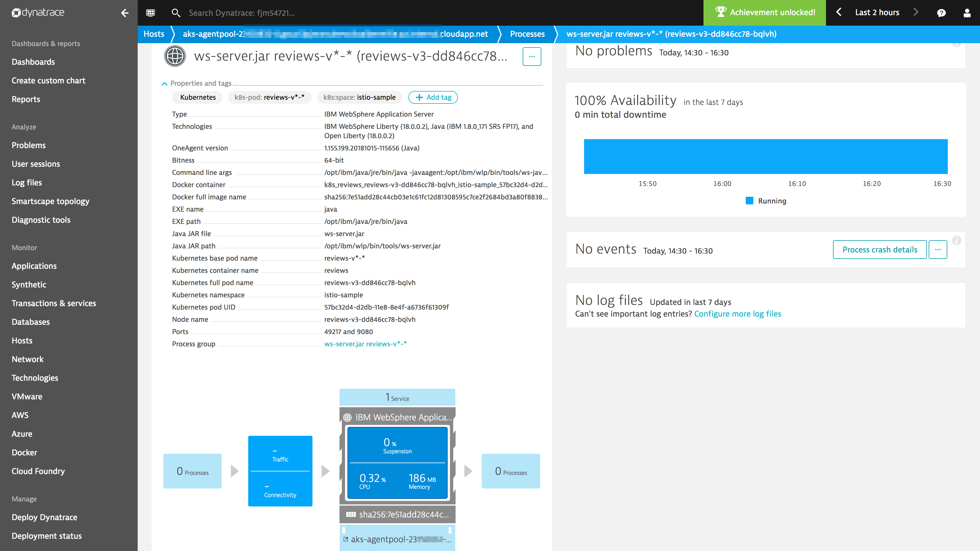The width and height of the screenshot is (980, 551).
Task: Click k8s:space: istio-sample tag
Action: click(359, 97)
